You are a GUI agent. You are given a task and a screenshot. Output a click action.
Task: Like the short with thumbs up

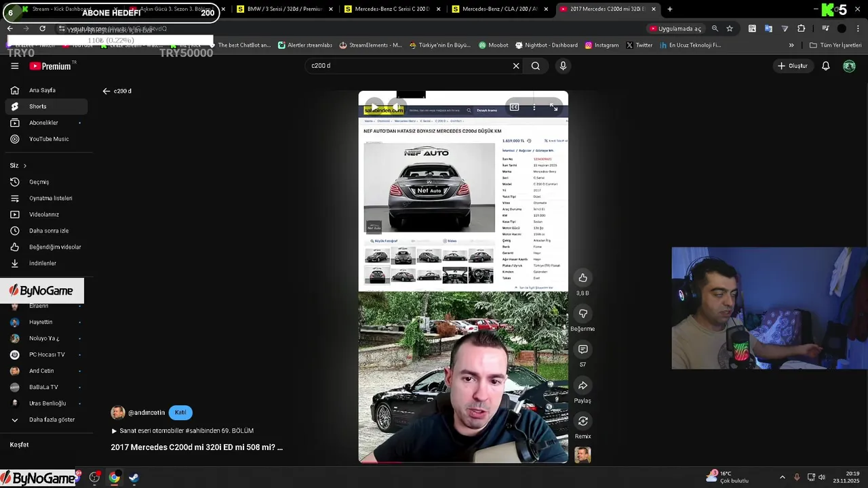583,278
